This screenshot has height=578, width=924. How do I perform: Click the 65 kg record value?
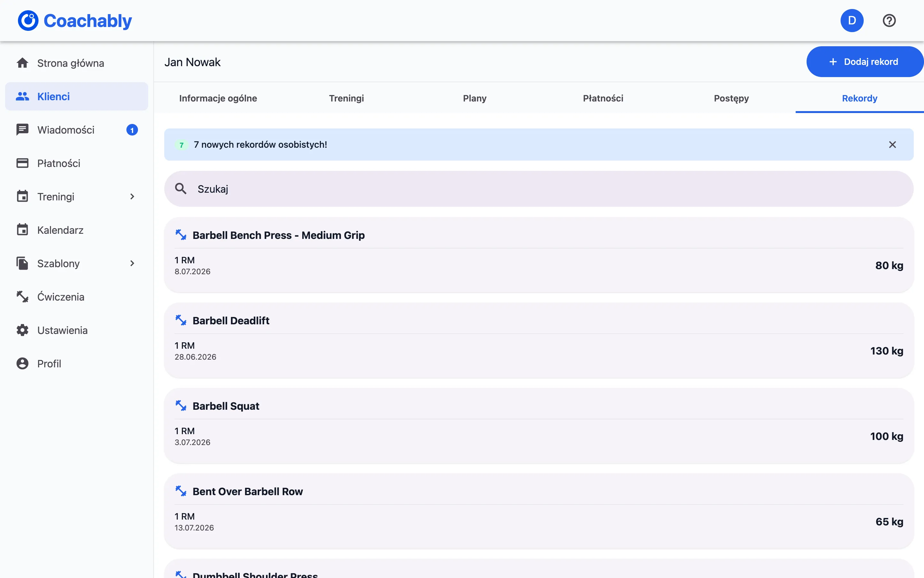[x=889, y=522]
